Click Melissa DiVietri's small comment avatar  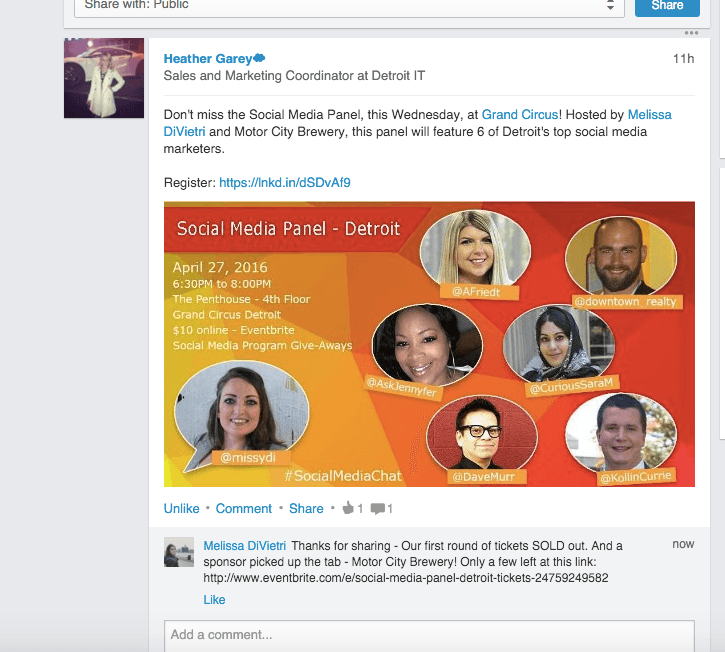[178, 554]
